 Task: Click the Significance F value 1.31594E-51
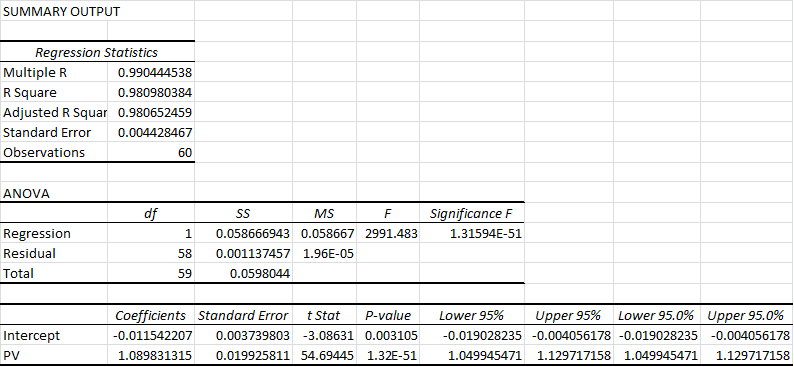(472, 234)
